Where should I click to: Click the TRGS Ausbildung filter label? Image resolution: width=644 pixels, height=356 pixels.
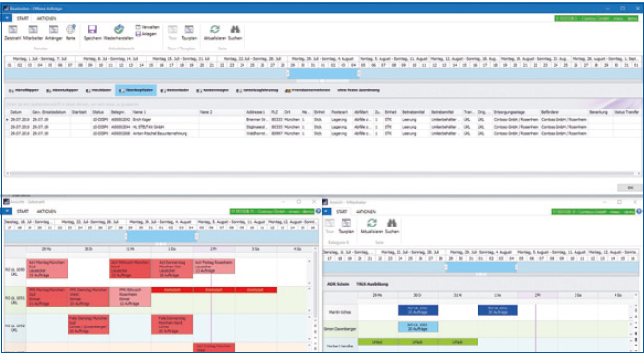pos(372,284)
